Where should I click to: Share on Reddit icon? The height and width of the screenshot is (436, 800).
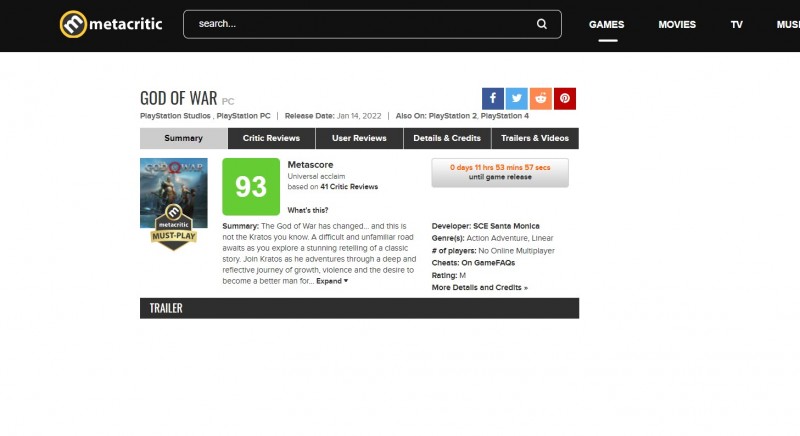(541, 98)
